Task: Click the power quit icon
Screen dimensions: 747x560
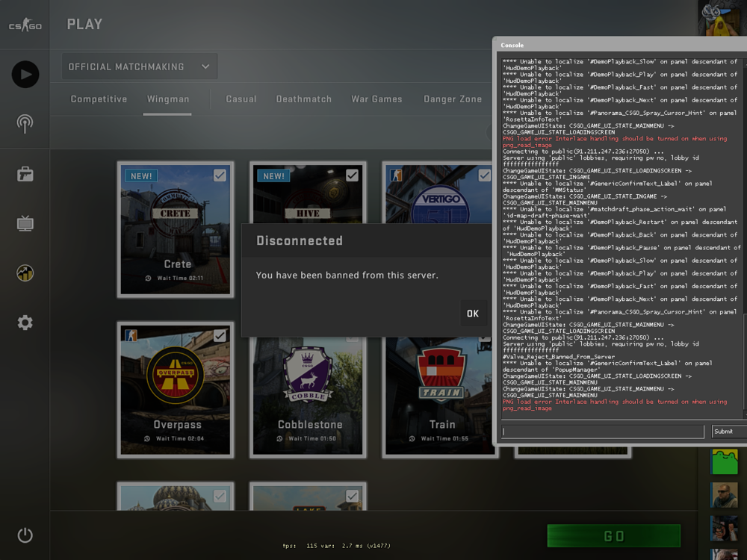Action: pos(25,535)
